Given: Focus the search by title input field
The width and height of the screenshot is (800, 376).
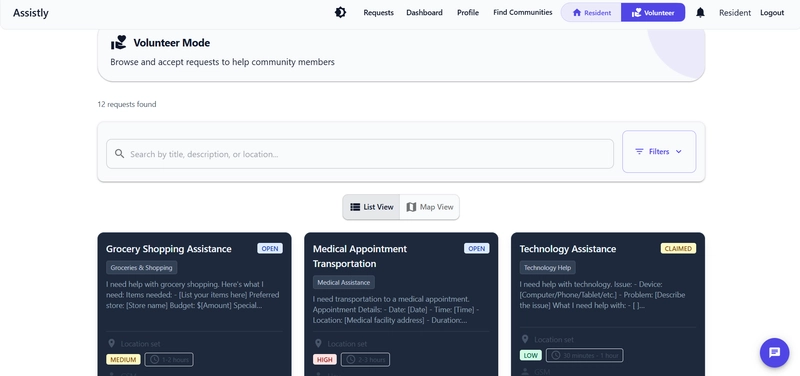Looking at the screenshot, I should point(360,154).
